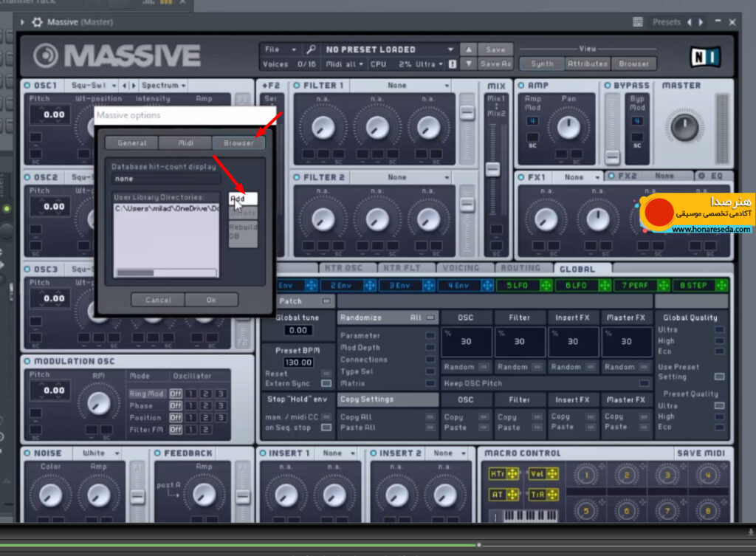Screen dimensions: 756x556
Task: Open the Filter 1 type dropdown
Action: [400, 86]
